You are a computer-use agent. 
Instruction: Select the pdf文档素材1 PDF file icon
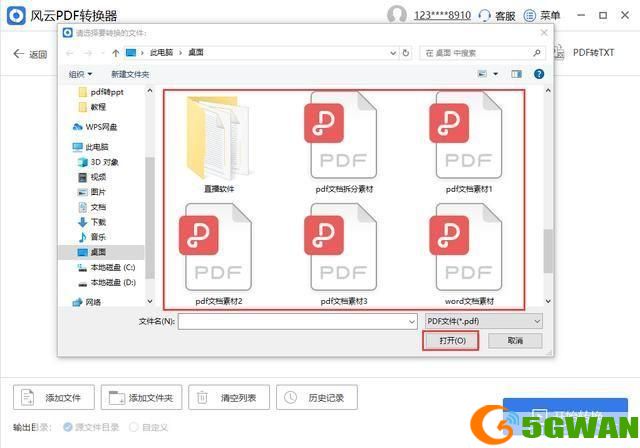468,135
